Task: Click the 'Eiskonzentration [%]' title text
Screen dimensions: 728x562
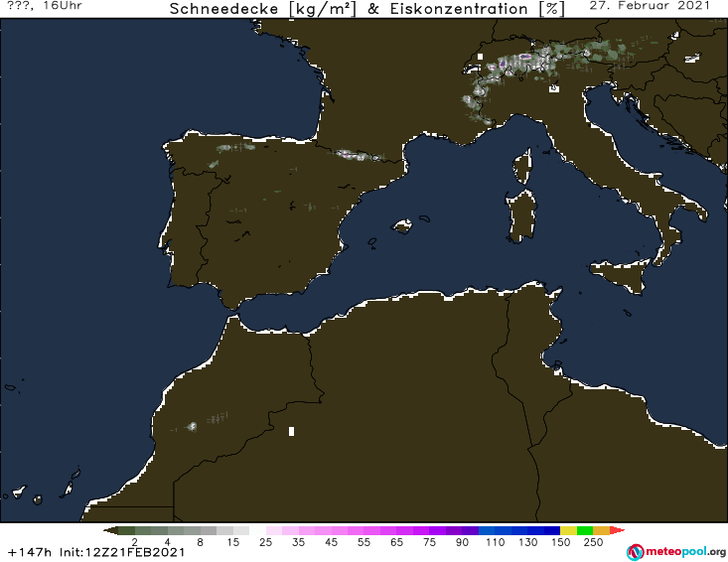Action: pyautogui.click(x=478, y=9)
